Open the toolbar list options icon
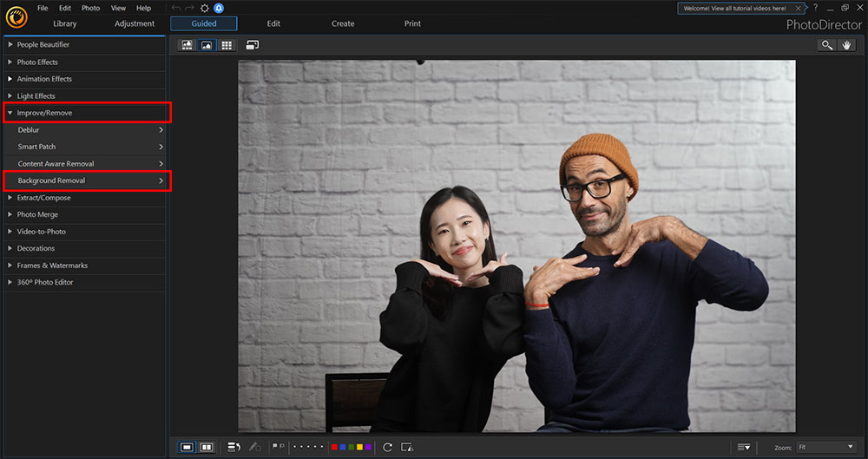The height and width of the screenshot is (459, 868). pyautogui.click(x=744, y=447)
